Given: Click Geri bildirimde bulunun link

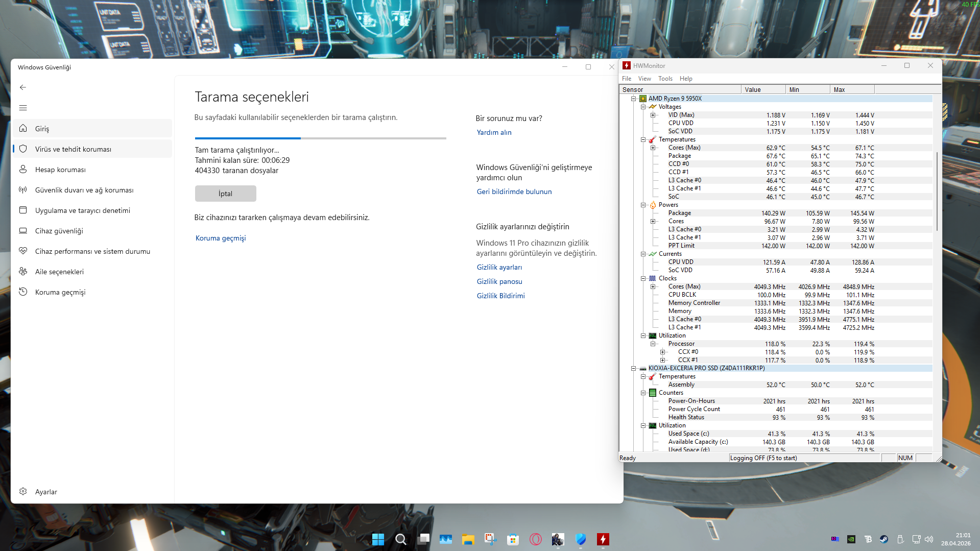Looking at the screenshot, I should click(514, 191).
